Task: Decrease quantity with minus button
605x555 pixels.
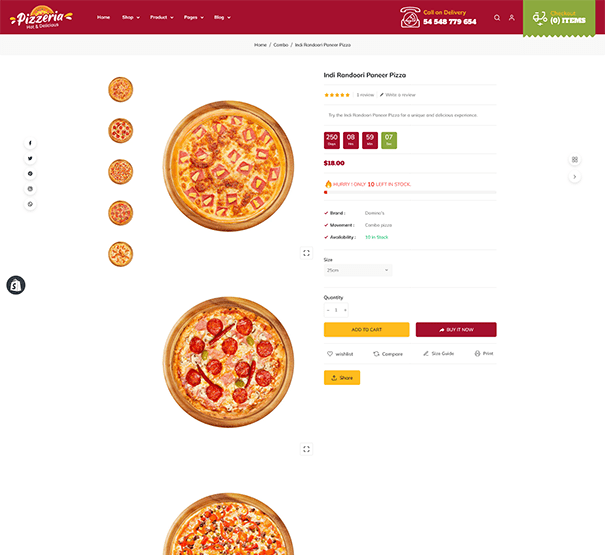Action: tap(328, 310)
